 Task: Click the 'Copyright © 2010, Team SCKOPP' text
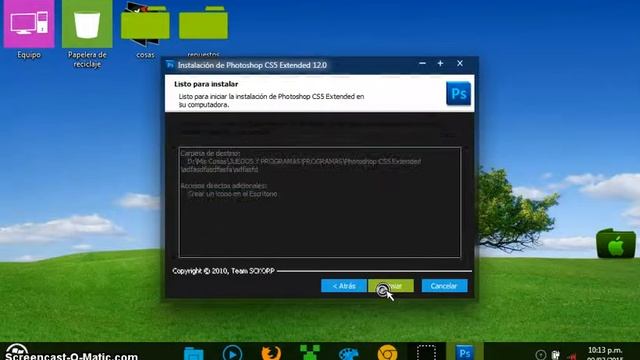223,271
